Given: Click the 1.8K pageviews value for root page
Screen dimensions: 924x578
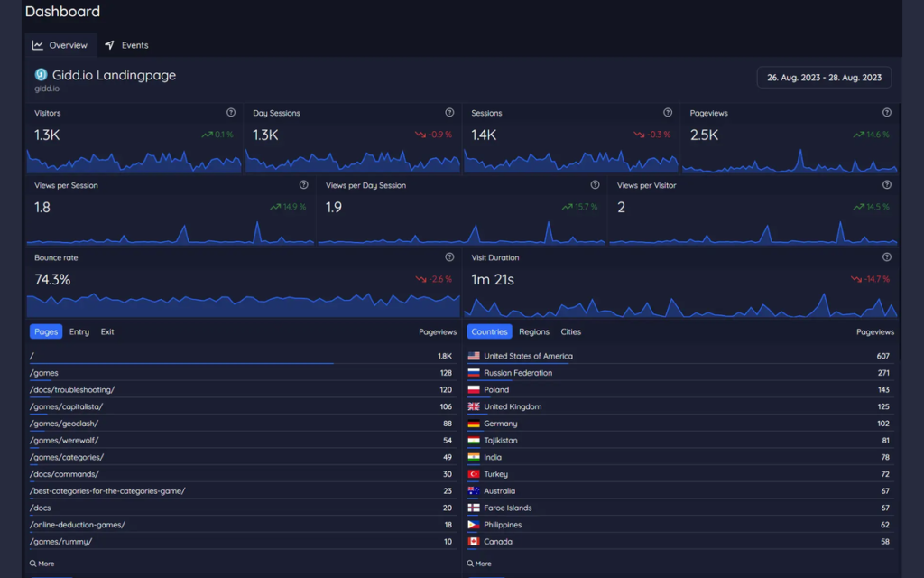Looking at the screenshot, I should tap(445, 356).
